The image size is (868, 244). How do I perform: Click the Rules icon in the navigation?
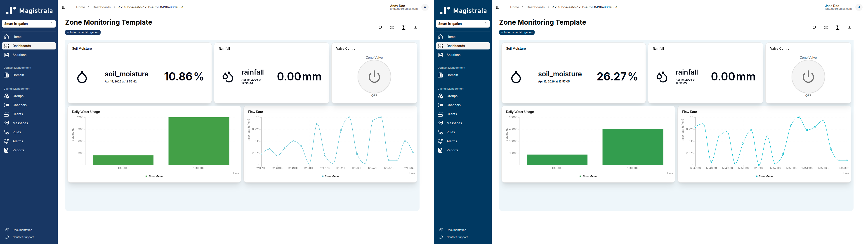point(6,132)
